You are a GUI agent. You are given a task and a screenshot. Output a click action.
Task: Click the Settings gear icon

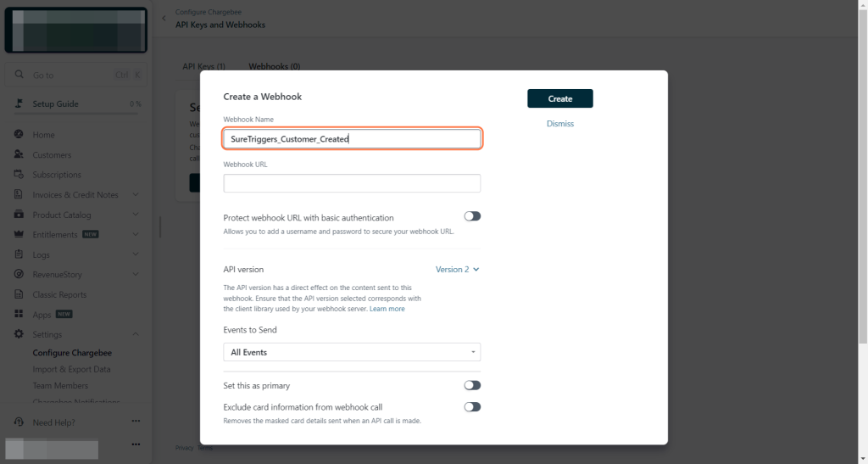(x=19, y=334)
